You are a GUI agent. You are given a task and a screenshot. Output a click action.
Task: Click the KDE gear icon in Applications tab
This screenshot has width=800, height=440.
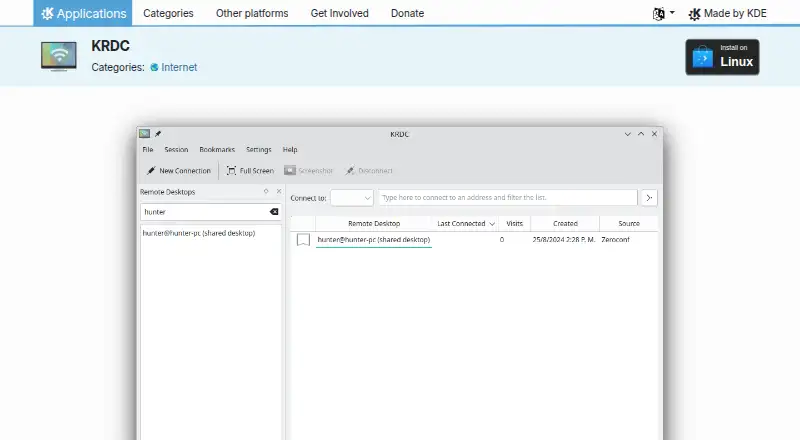point(47,13)
